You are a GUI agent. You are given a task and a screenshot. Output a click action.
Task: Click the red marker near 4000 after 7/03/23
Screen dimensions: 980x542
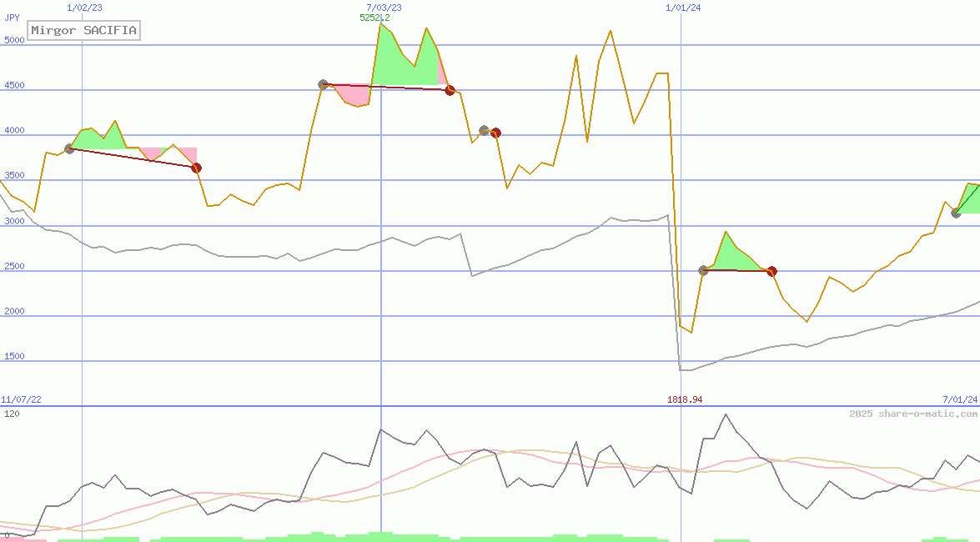tap(495, 133)
